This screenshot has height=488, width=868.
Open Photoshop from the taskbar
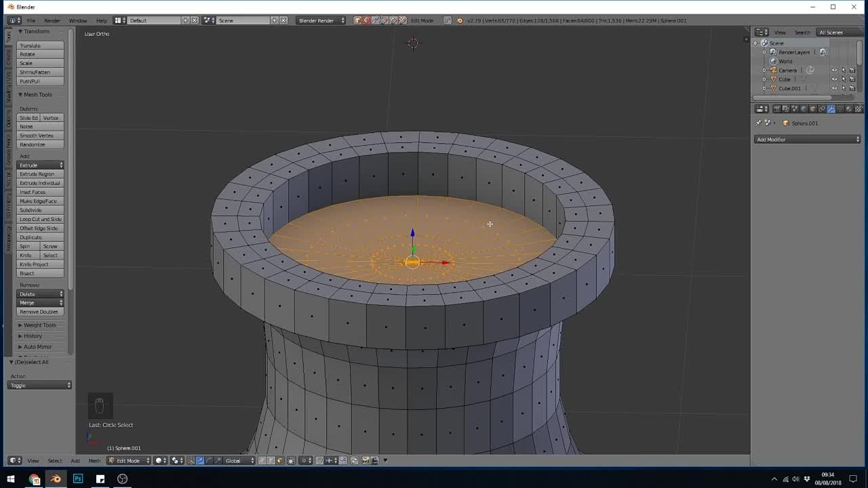pos(78,479)
